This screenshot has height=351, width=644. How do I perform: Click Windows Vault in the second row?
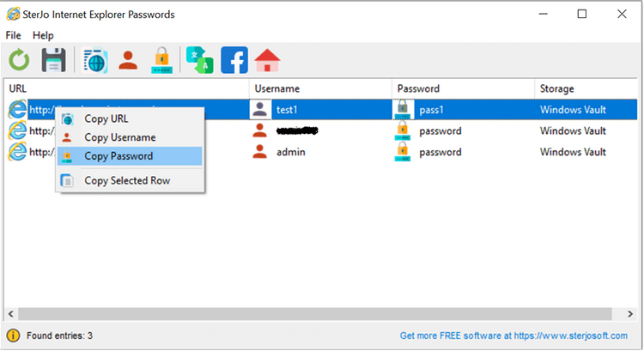point(573,131)
